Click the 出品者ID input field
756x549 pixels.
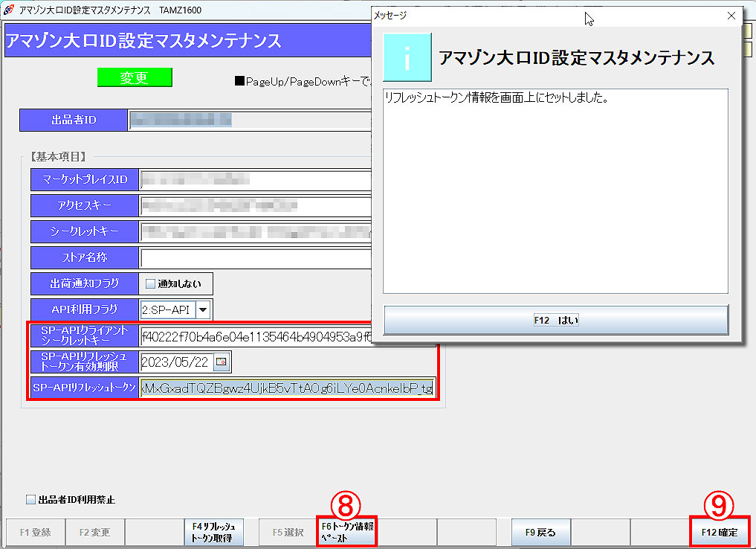pyautogui.click(x=251, y=120)
